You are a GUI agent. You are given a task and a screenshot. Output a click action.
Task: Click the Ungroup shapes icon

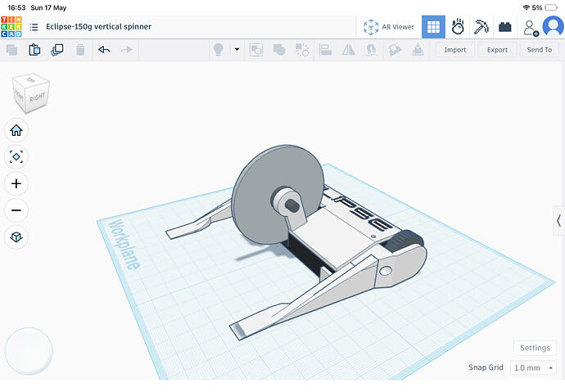click(x=302, y=50)
